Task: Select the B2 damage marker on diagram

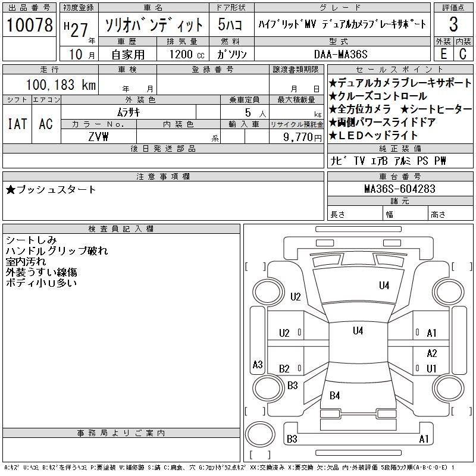Action: [x=284, y=369]
